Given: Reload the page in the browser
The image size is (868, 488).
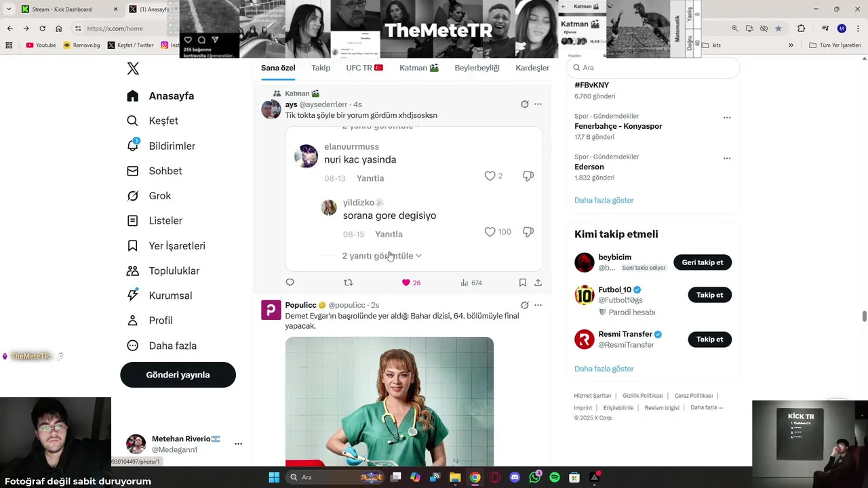Looking at the screenshot, I should 42,28.
